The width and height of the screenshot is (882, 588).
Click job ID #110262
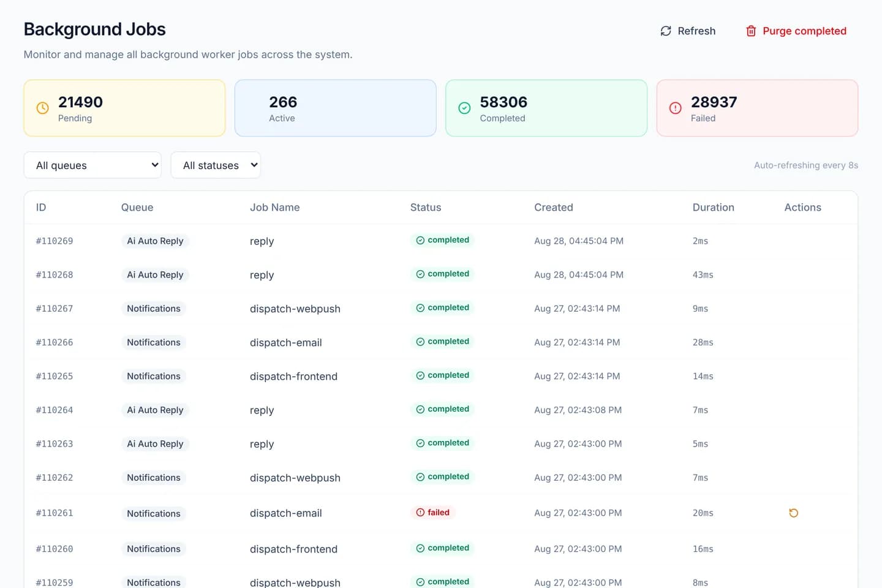click(55, 477)
